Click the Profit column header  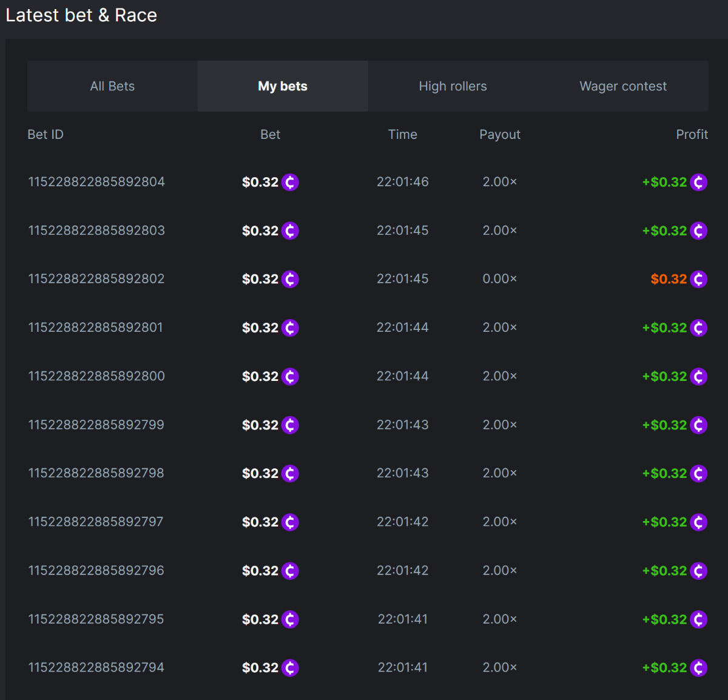pyautogui.click(x=692, y=135)
